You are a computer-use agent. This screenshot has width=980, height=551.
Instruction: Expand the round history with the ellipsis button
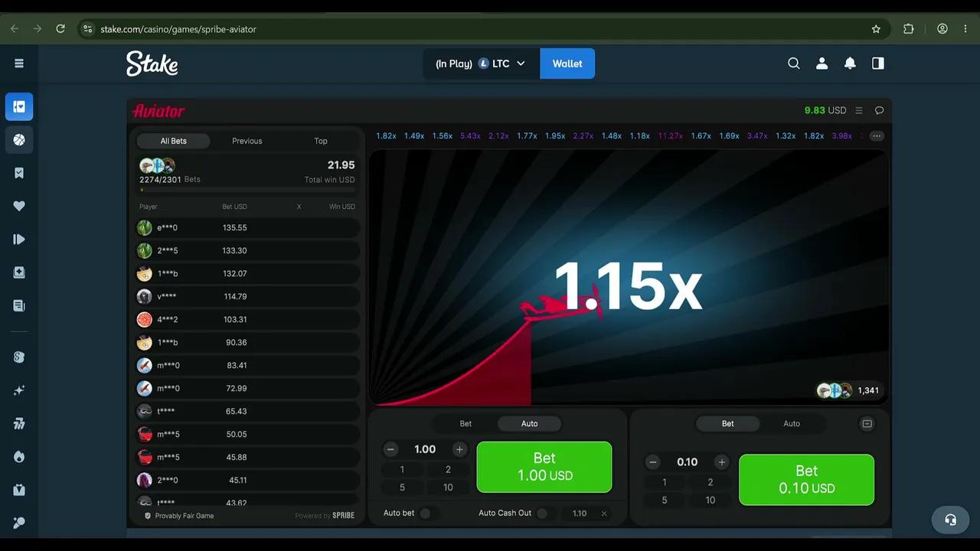[877, 136]
